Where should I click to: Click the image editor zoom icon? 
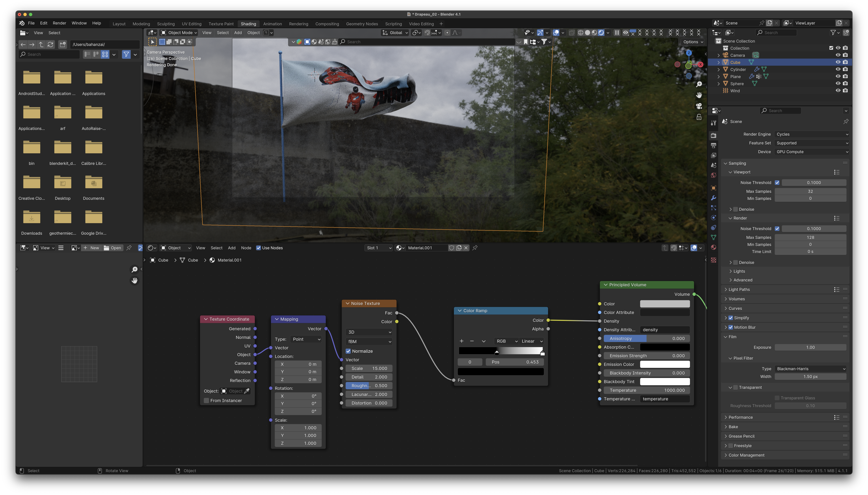pyautogui.click(x=135, y=270)
